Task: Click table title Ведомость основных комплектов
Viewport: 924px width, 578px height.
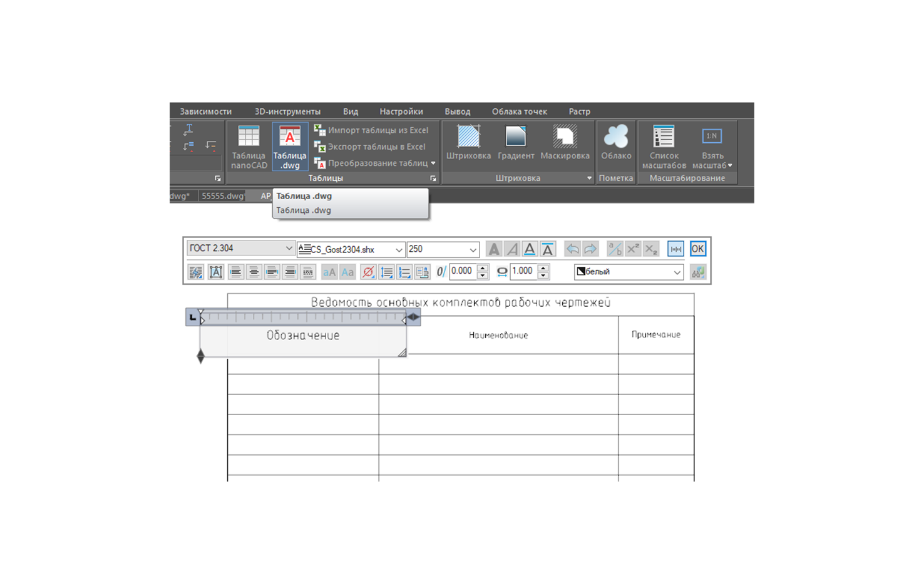Action: click(x=461, y=302)
